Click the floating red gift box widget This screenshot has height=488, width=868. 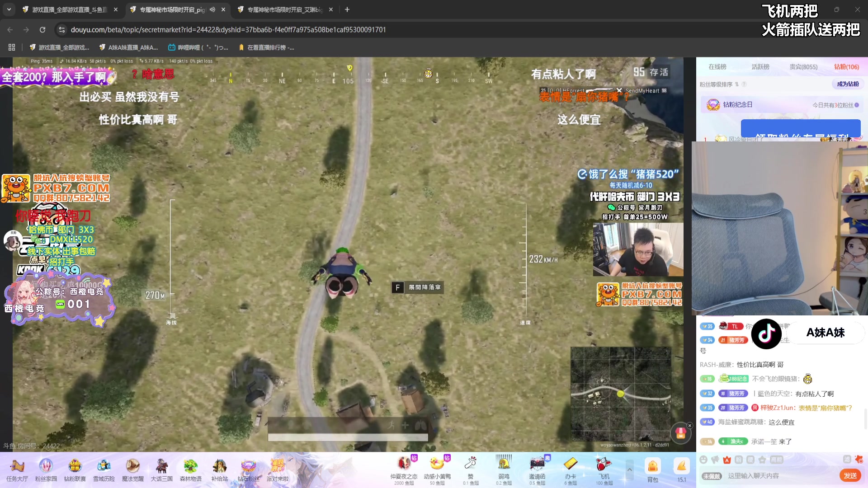pyautogui.click(x=681, y=433)
